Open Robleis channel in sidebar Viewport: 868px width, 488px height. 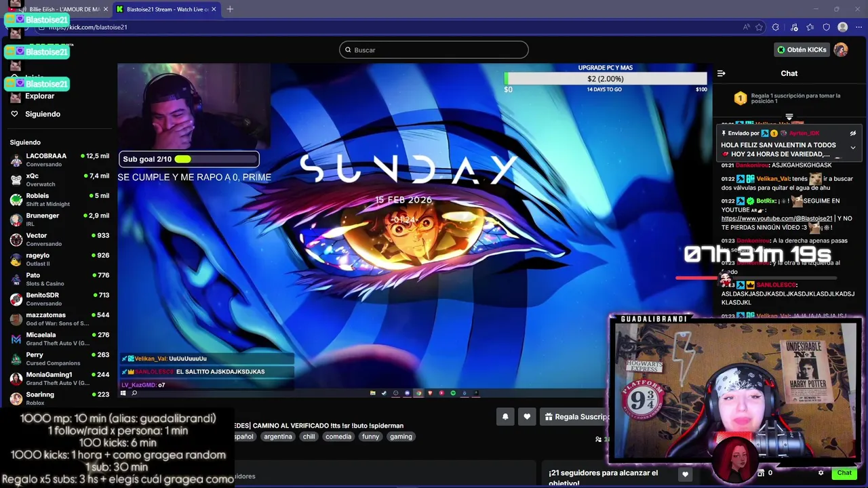coord(60,199)
